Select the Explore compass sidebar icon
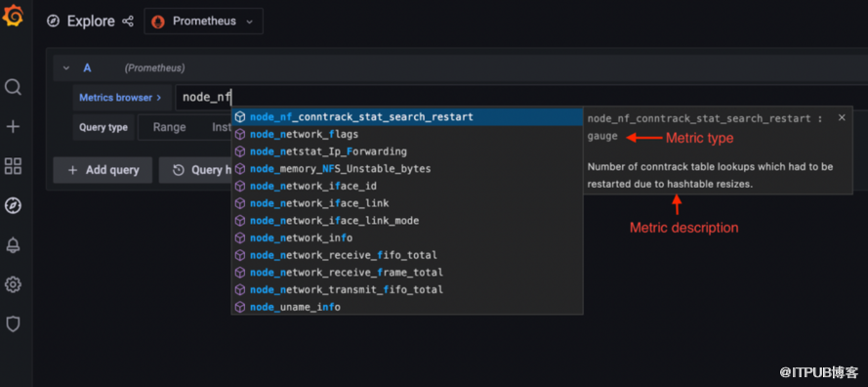Image resolution: width=868 pixels, height=387 pixels. click(13, 205)
